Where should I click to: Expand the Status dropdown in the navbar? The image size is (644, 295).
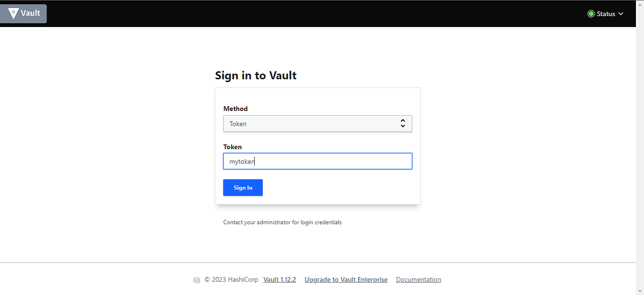pyautogui.click(x=606, y=14)
